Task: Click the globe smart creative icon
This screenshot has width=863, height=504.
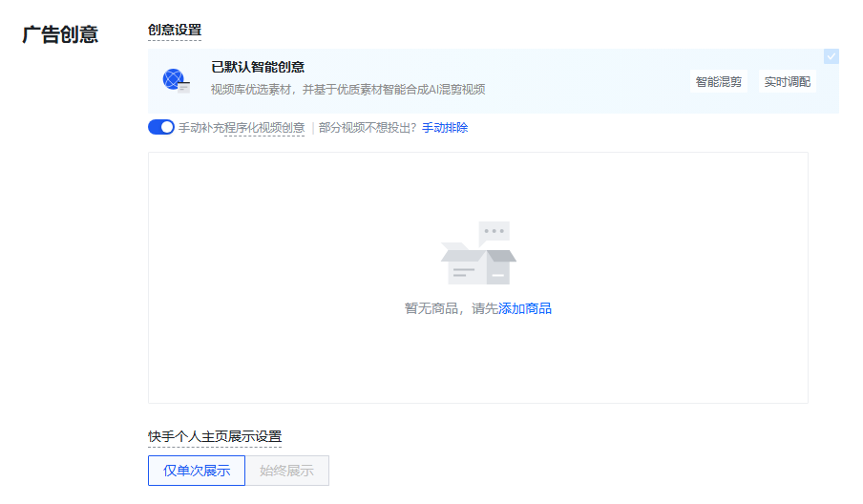Action: 176,81
